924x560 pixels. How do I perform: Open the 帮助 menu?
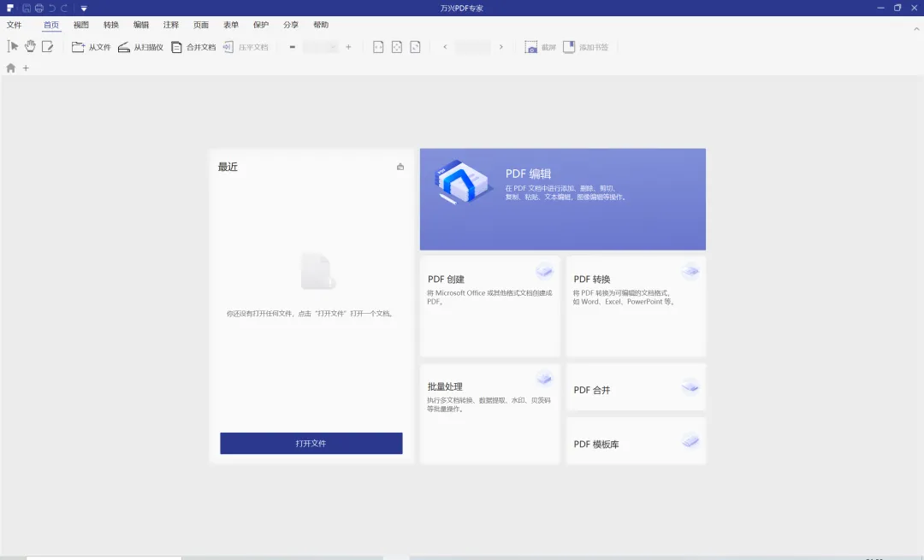pyautogui.click(x=321, y=25)
